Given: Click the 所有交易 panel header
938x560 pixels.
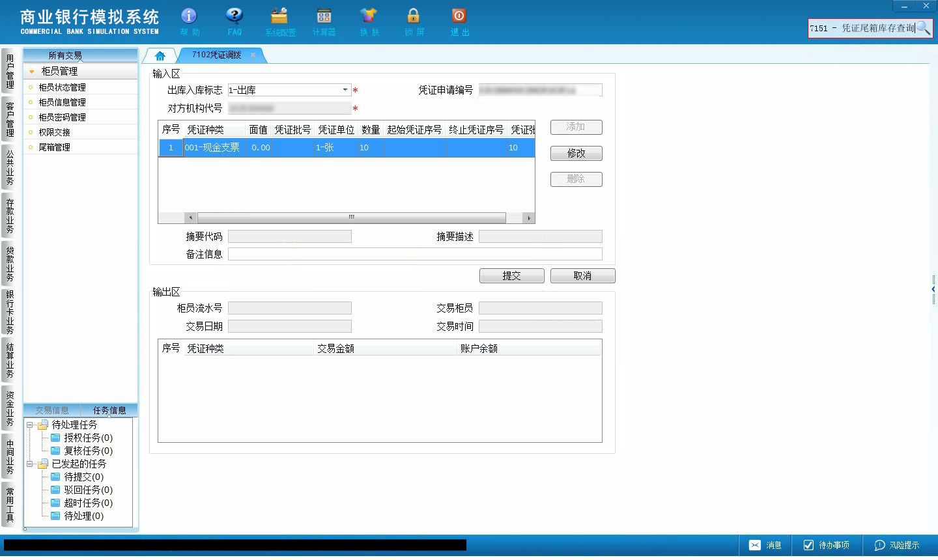Looking at the screenshot, I should pos(81,55).
